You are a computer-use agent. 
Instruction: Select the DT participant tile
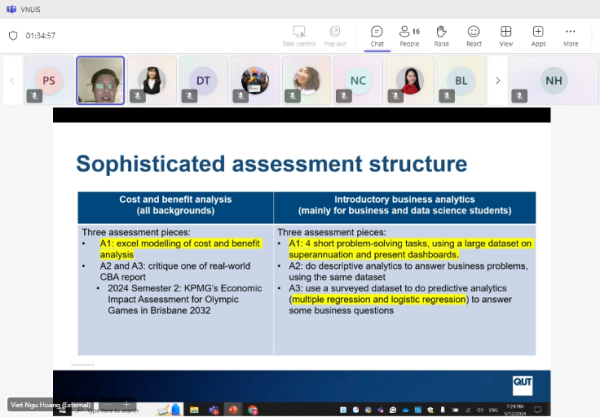click(203, 80)
